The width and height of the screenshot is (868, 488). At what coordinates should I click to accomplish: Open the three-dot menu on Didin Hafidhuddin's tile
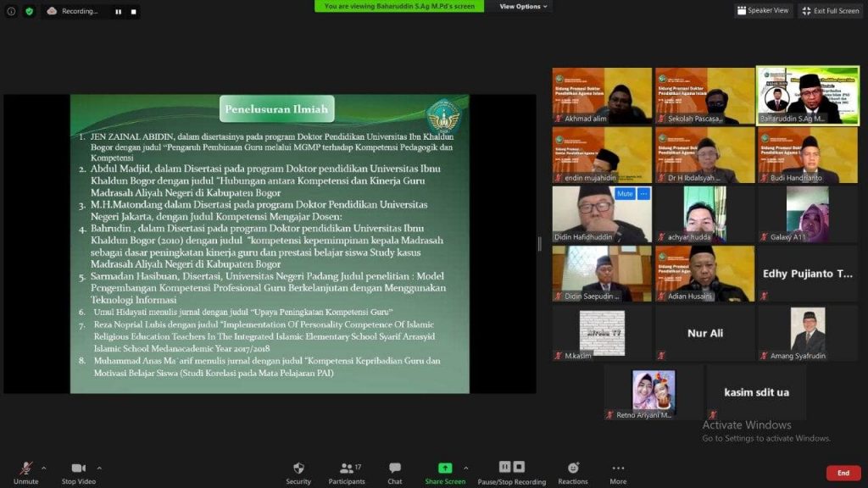coord(643,194)
